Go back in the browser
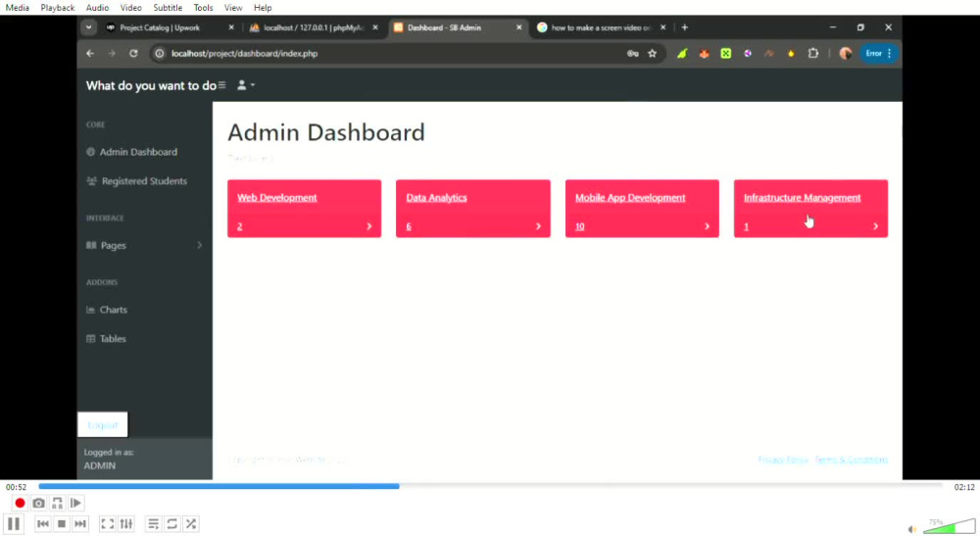980x536 pixels. pos(90,54)
